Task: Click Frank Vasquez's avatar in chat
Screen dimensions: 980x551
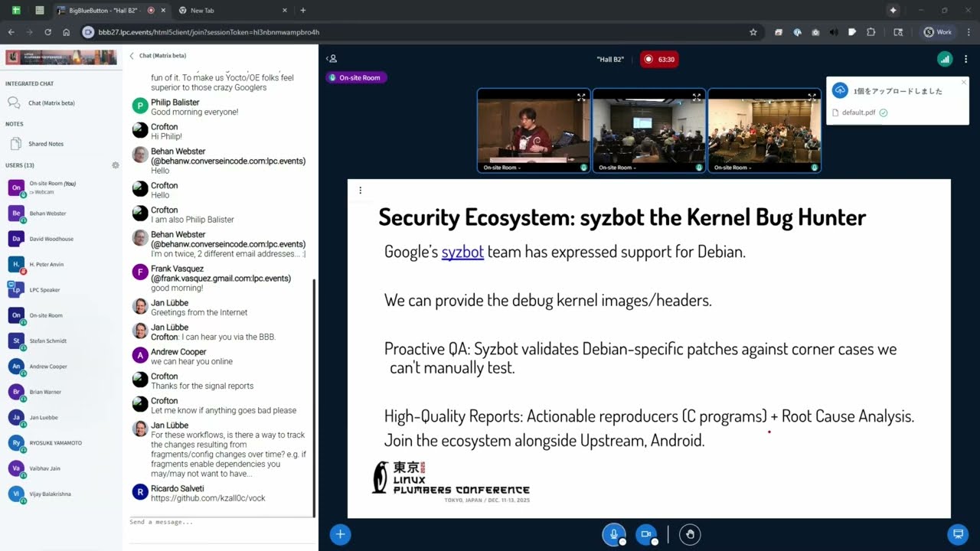Action: pyautogui.click(x=139, y=272)
